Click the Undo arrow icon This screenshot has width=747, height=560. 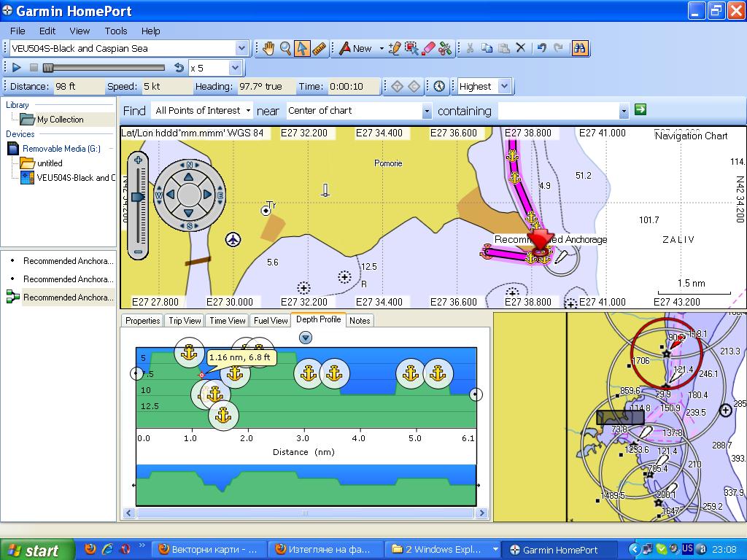[x=541, y=49]
